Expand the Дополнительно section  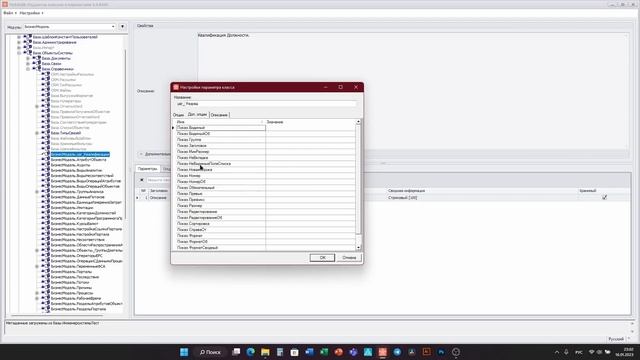[x=141, y=154]
